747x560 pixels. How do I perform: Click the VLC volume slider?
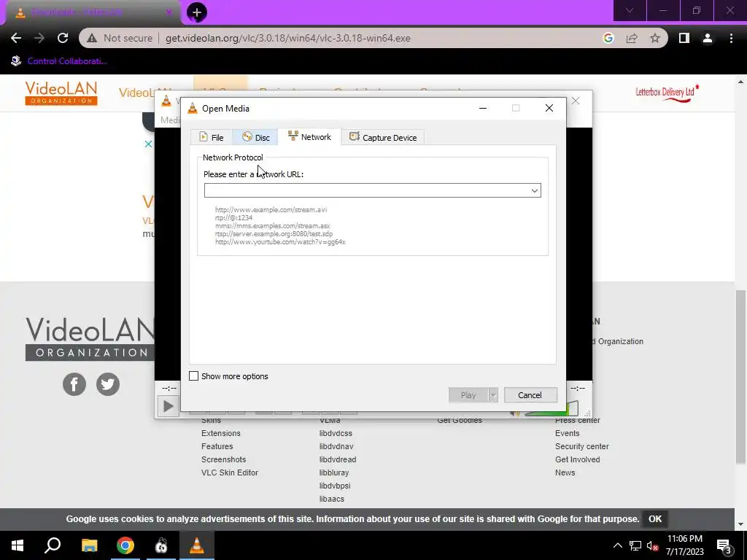tap(551, 410)
